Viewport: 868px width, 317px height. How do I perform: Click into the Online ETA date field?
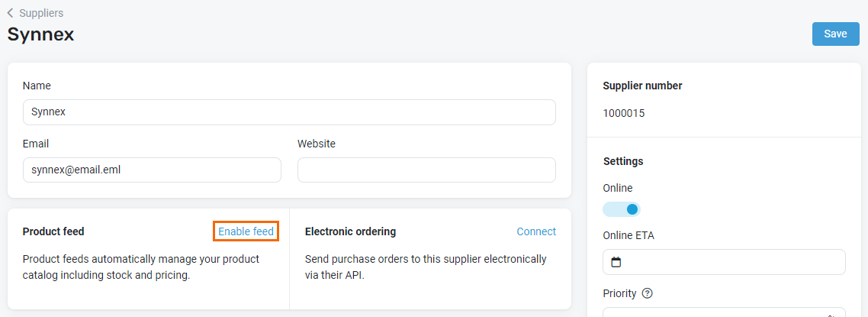(x=724, y=262)
